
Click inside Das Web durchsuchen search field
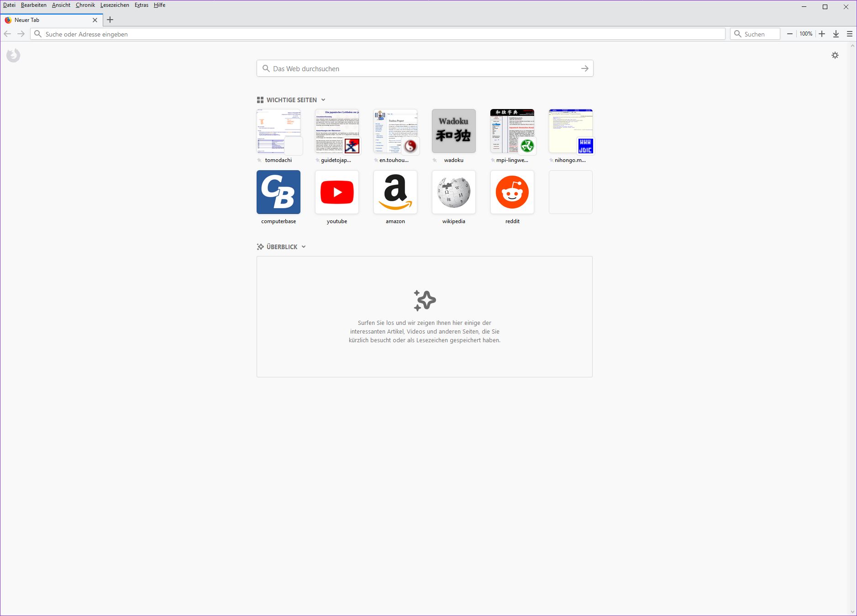click(x=425, y=68)
